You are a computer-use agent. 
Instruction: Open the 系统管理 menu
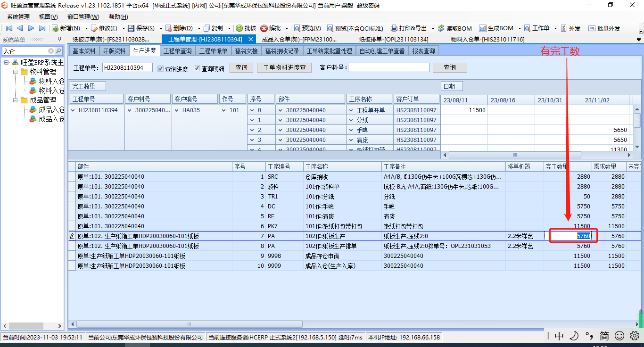(18, 17)
